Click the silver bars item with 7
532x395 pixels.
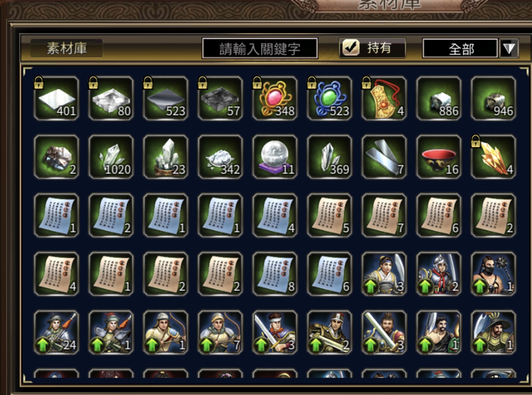point(384,157)
